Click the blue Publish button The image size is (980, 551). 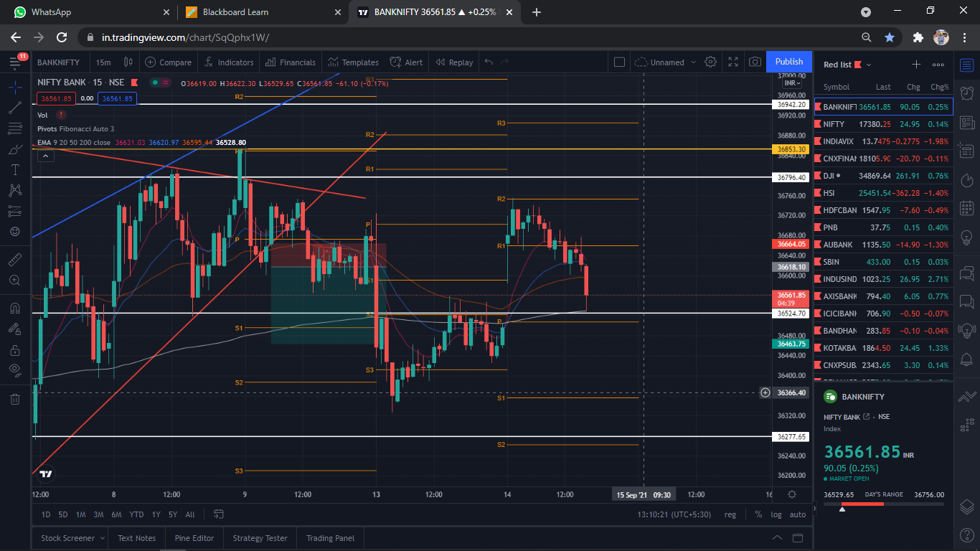pyautogui.click(x=789, y=62)
